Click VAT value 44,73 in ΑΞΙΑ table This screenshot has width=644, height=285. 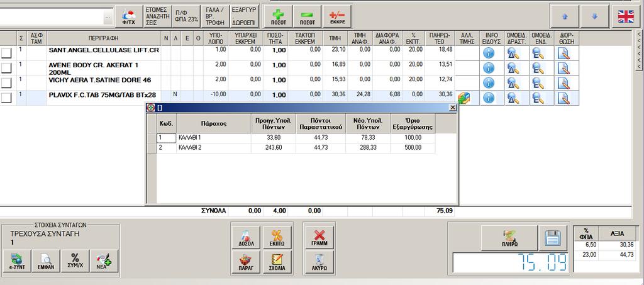619,255
